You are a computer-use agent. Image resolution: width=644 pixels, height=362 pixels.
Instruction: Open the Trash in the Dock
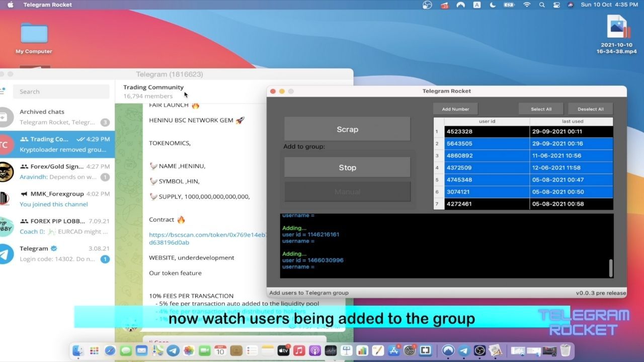(565, 350)
